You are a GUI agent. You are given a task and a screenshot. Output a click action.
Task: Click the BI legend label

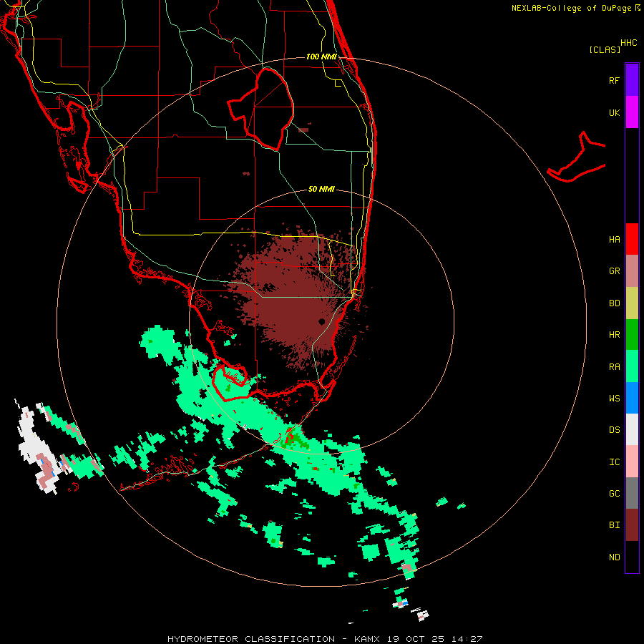[x=614, y=525]
